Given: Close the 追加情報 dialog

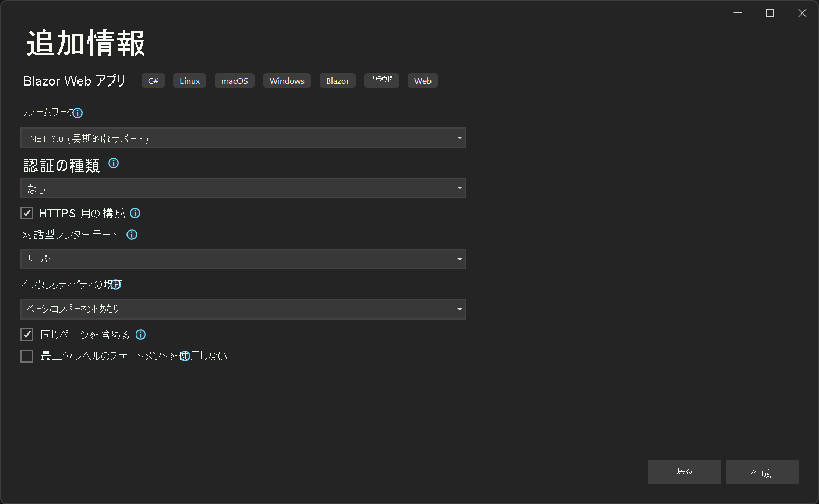Looking at the screenshot, I should coord(802,13).
